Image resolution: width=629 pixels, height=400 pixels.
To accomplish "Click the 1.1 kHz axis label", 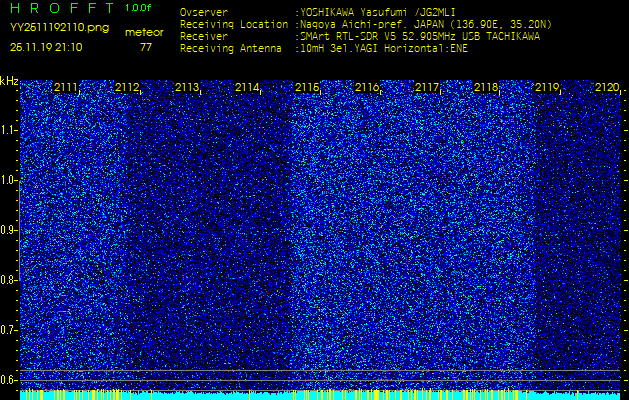I will 8,130.
